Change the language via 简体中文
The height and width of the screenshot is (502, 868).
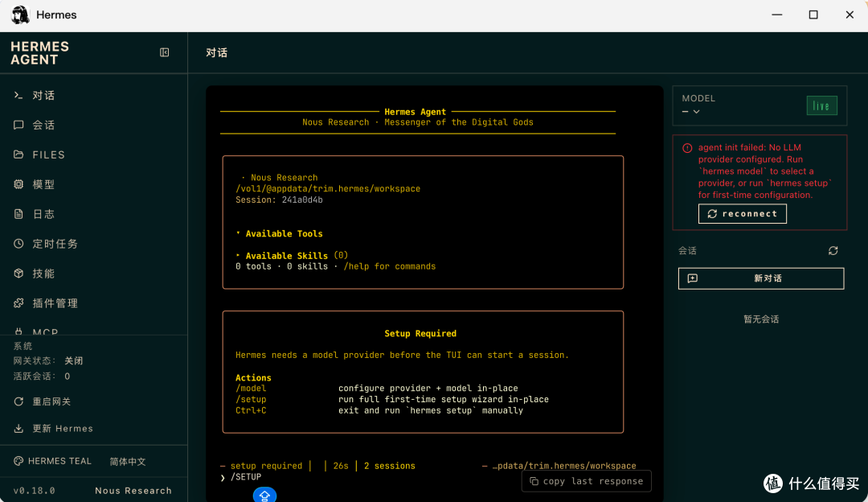point(127,462)
